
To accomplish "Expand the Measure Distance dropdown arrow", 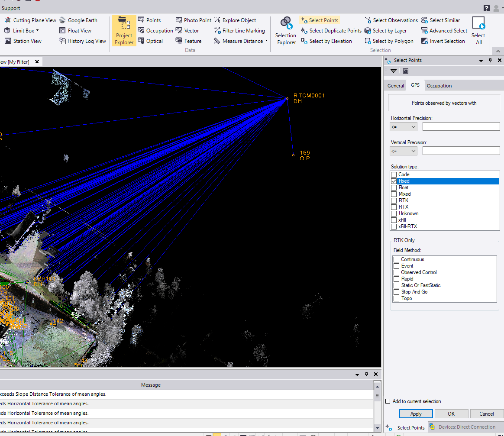I will pos(266,41).
